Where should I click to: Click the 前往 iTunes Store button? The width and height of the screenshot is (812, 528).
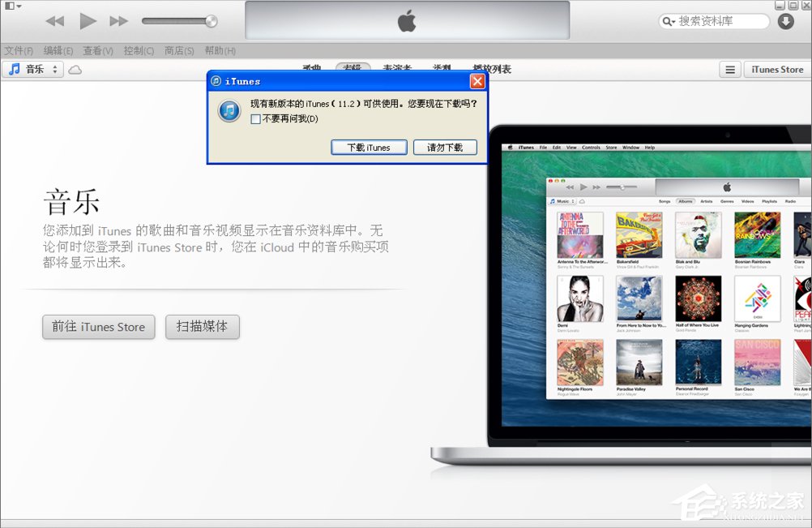(98, 327)
